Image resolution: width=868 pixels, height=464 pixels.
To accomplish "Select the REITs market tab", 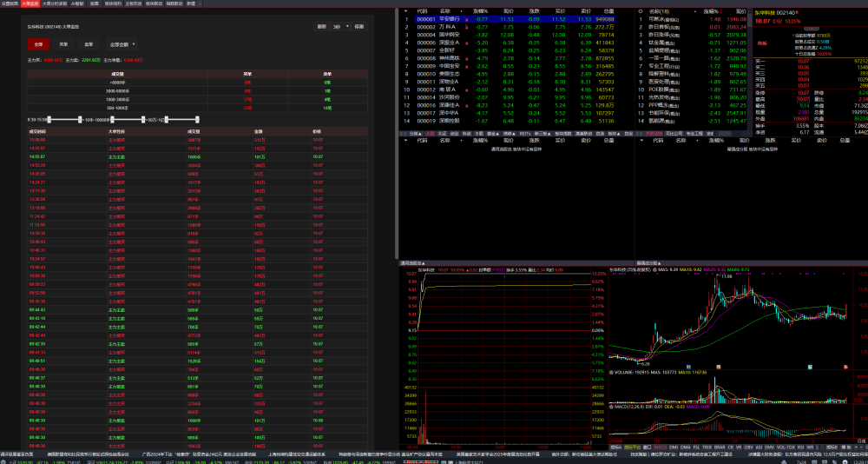I will tap(525, 134).
